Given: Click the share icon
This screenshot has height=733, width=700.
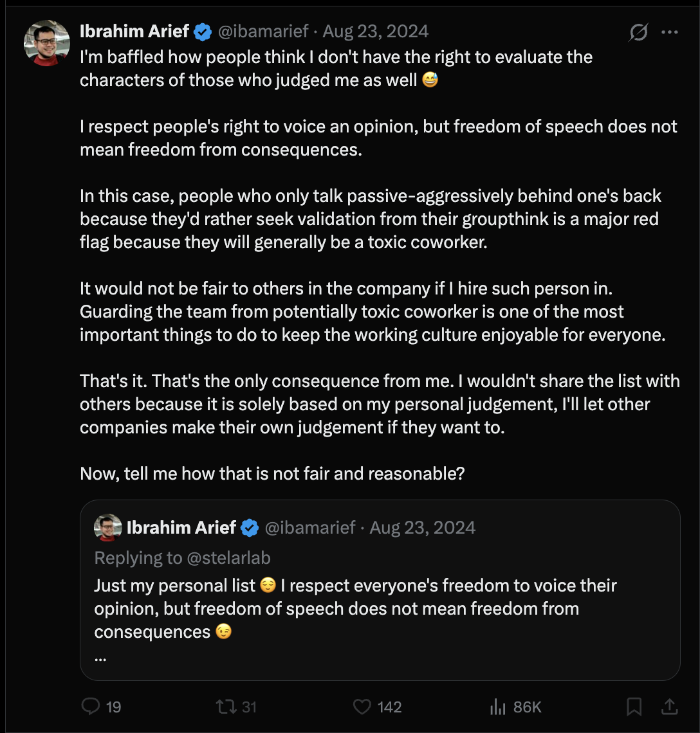Looking at the screenshot, I should (x=670, y=707).
